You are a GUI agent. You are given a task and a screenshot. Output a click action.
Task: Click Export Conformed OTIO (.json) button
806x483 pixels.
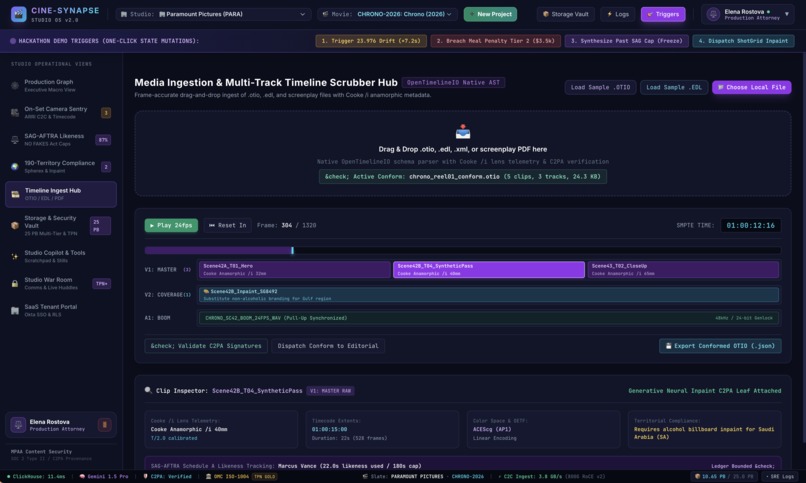[720, 346]
